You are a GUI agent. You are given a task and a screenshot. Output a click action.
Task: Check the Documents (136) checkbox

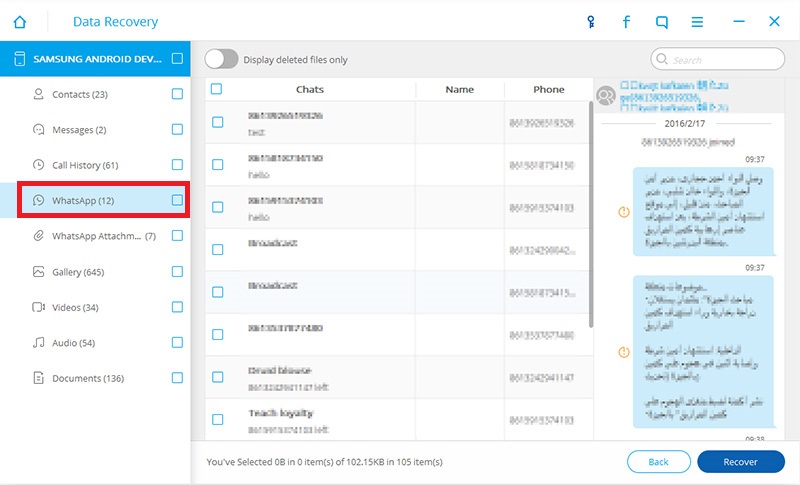tap(177, 378)
